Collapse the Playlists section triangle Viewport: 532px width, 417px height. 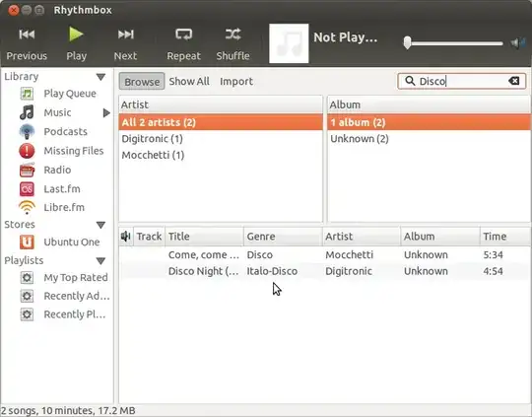(x=100, y=261)
